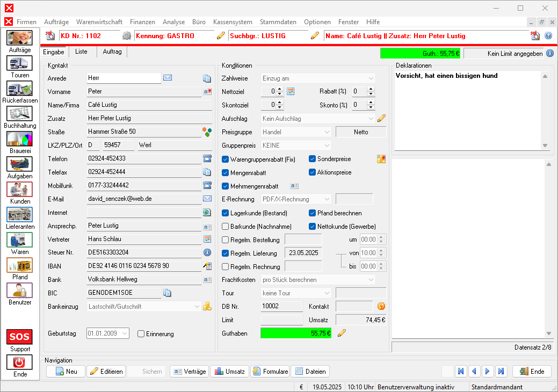Click the Editieren button
The image size is (558, 392).
pos(106,372)
